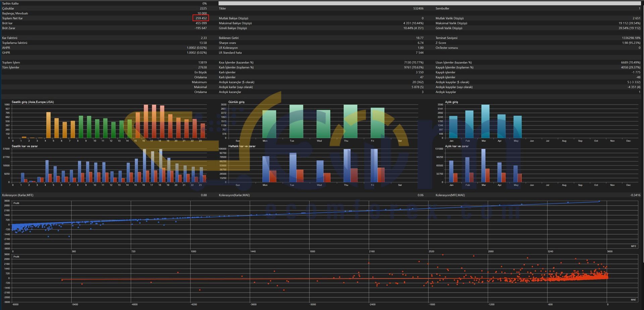Click the history quality bar at the top
This screenshot has height=310, width=644.
[x=430, y=3]
